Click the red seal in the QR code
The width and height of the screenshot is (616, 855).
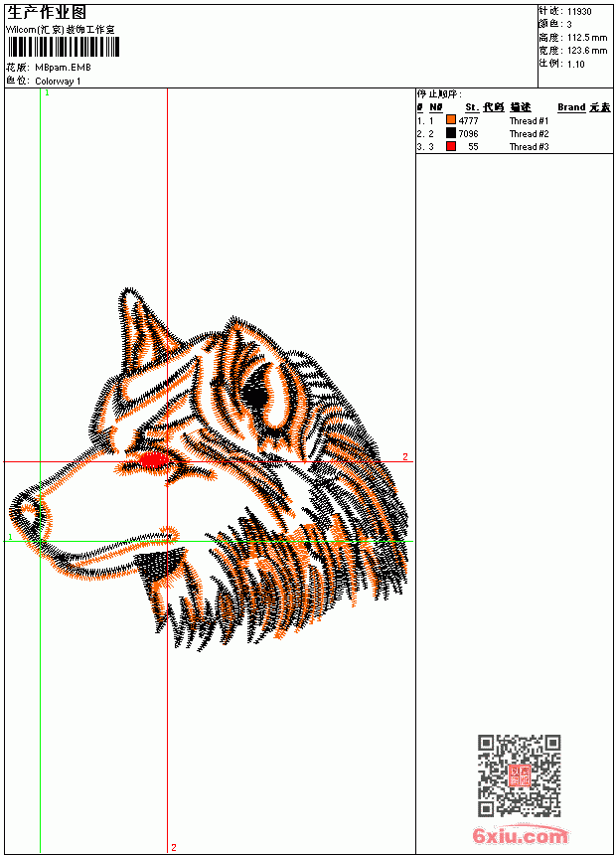coord(520,775)
